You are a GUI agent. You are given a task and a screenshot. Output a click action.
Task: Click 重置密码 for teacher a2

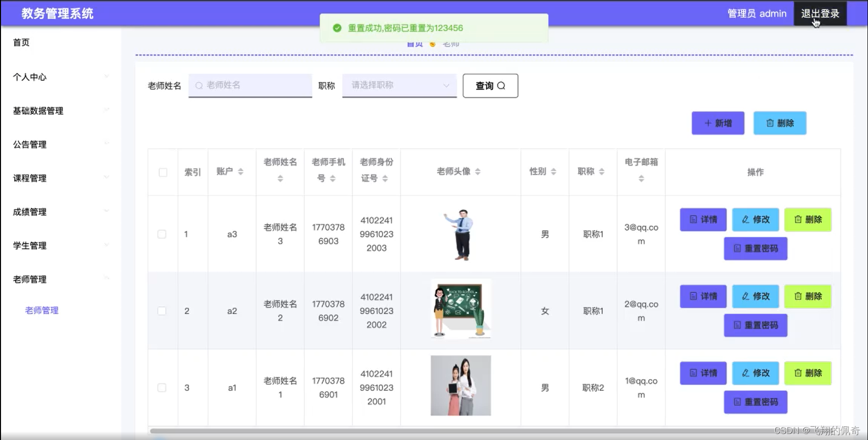coord(756,325)
